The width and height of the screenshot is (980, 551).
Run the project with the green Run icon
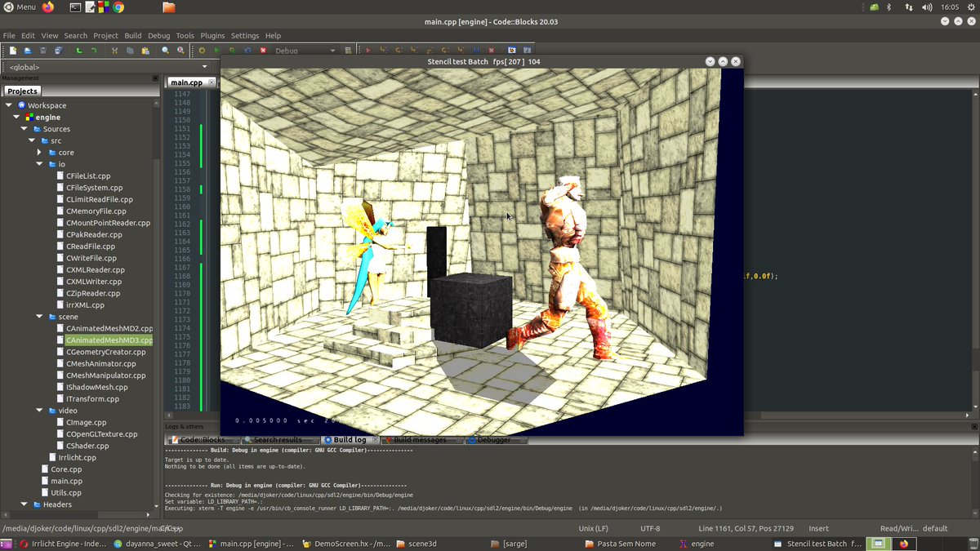pos(217,51)
